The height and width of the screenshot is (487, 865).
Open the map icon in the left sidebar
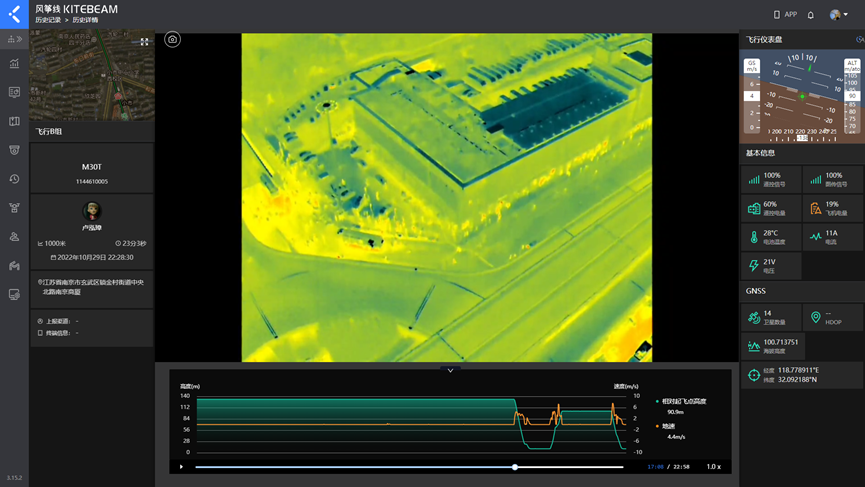[14, 121]
